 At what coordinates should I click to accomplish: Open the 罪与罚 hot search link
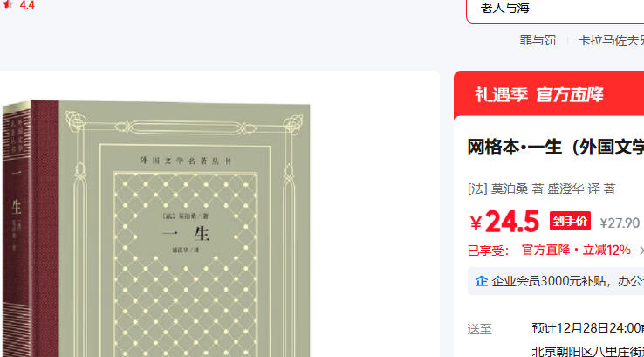pyautogui.click(x=538, y=40)
